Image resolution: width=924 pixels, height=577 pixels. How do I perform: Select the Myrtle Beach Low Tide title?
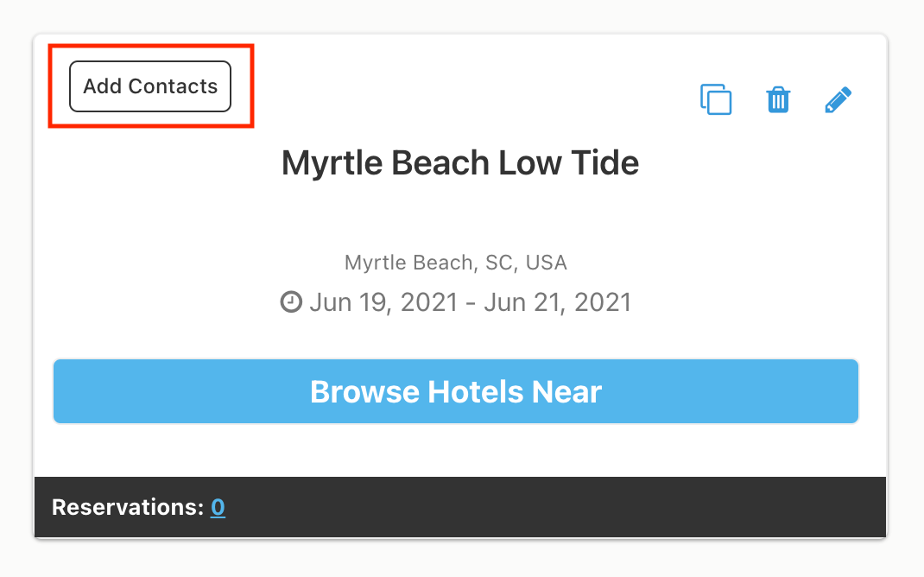pyautogui.click(x=459, y=163)
